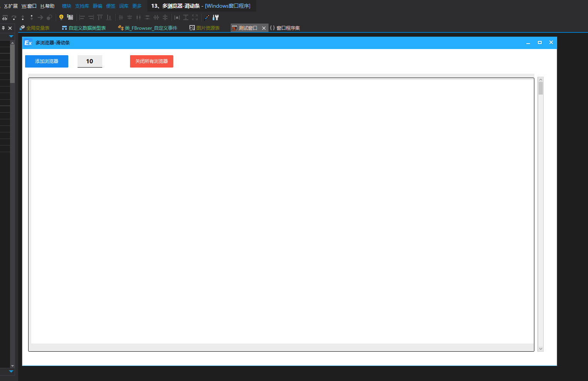Viewport: 588px width, 381px height.
Task: Open the 词库 menu
Action: [124, 6]
